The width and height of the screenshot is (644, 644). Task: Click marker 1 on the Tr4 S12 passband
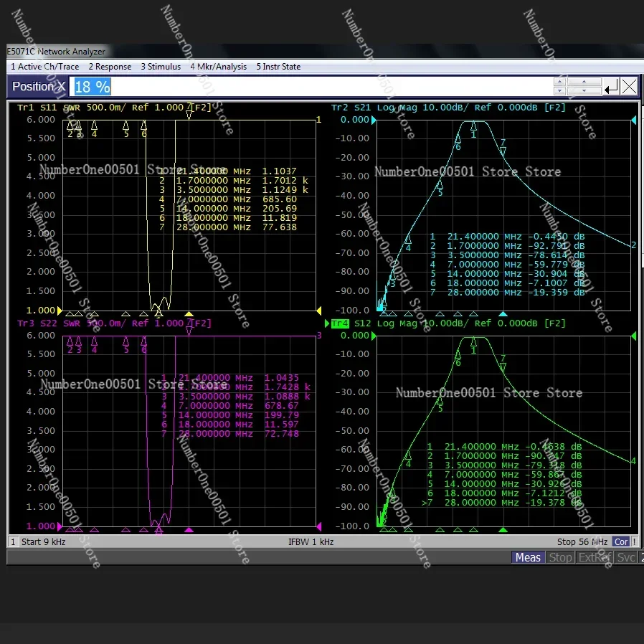[x=473, y=346]
